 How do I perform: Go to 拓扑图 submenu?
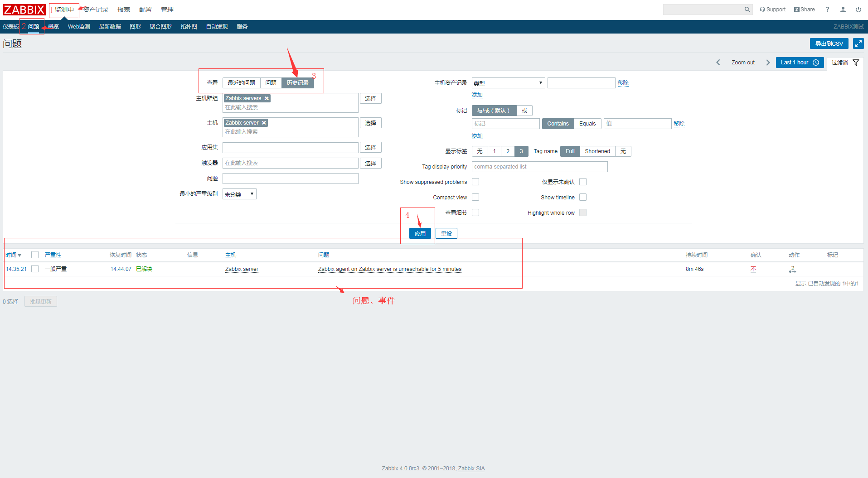[x=189, y=27]
